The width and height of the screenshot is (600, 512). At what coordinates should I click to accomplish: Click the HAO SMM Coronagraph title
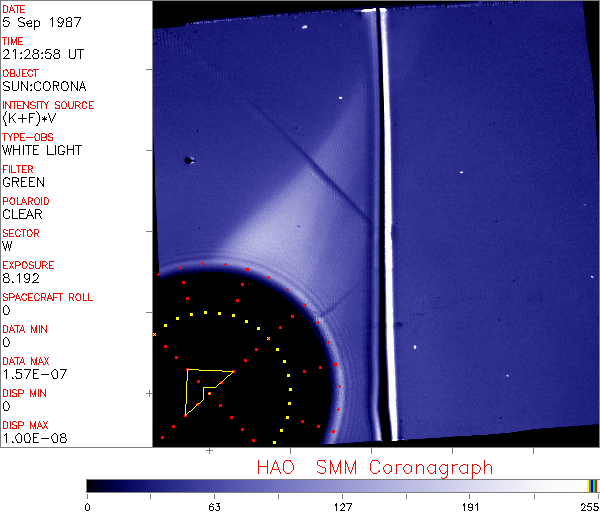tap(374, 467)
